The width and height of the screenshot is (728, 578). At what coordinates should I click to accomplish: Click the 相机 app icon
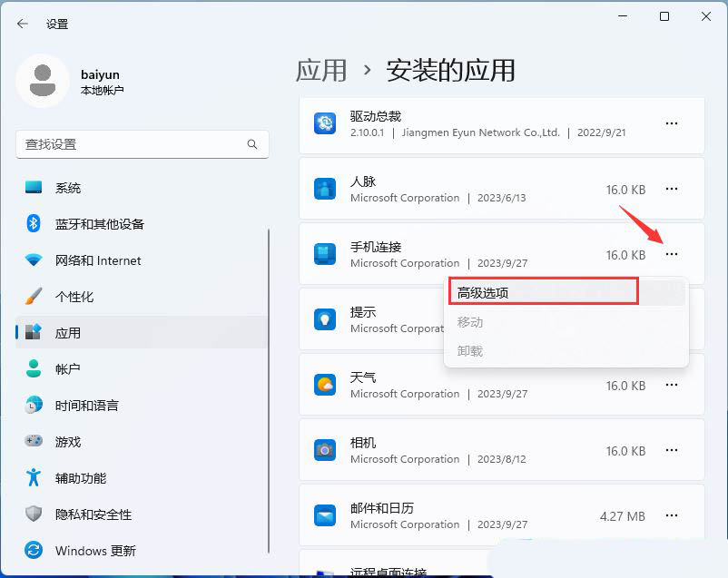[324, 450]
